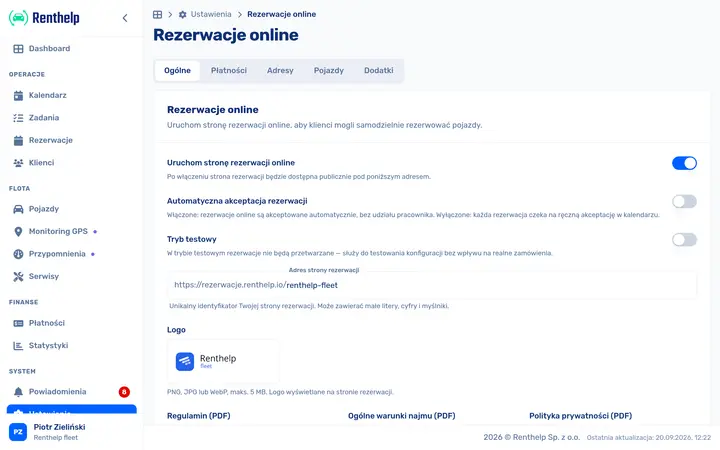Screen dimensions: 720x450
Task: Click the Kalendarz calendar icon
Action: [18, 96]
